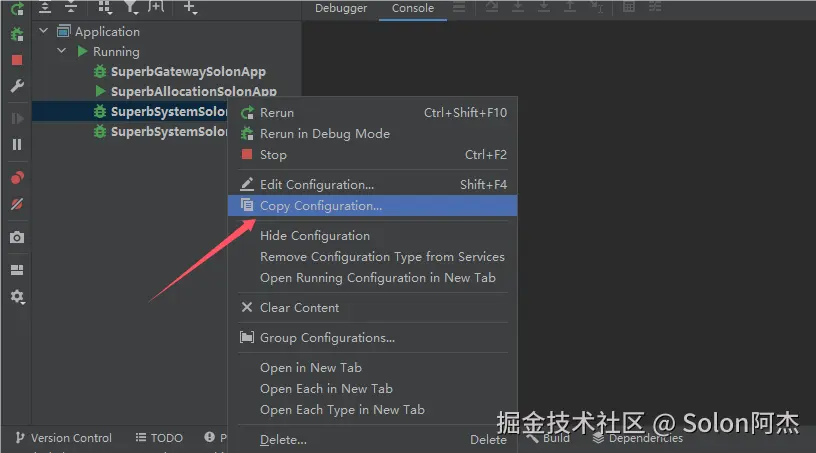Collapse the Running tree node
This screenshot has width=816, height=453.
click(61, 51)
